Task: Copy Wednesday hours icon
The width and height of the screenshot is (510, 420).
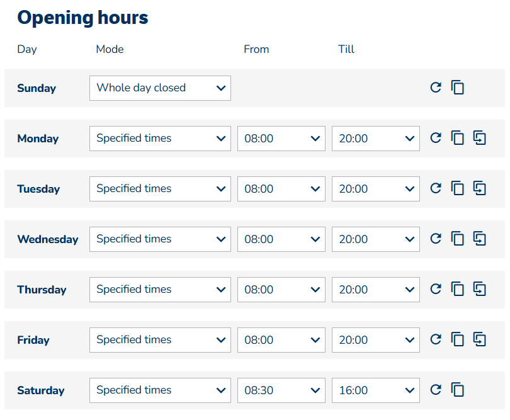Action: coord(458,239)
